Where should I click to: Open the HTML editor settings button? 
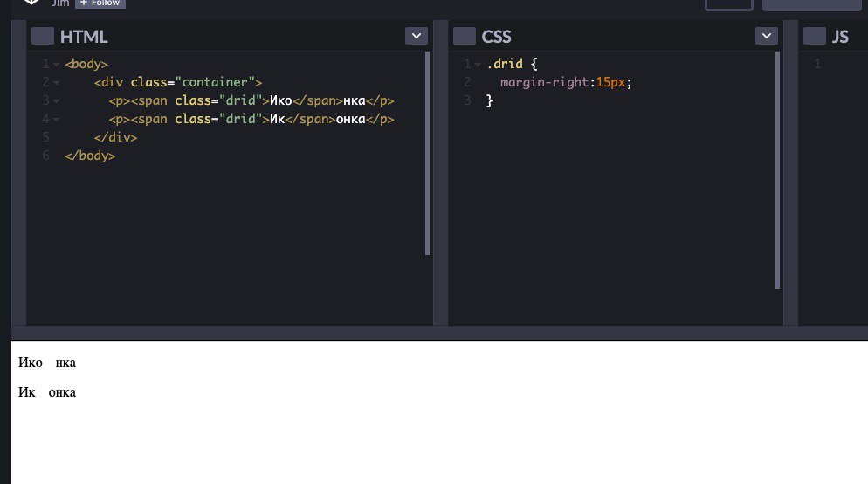(x=43, y=36)
